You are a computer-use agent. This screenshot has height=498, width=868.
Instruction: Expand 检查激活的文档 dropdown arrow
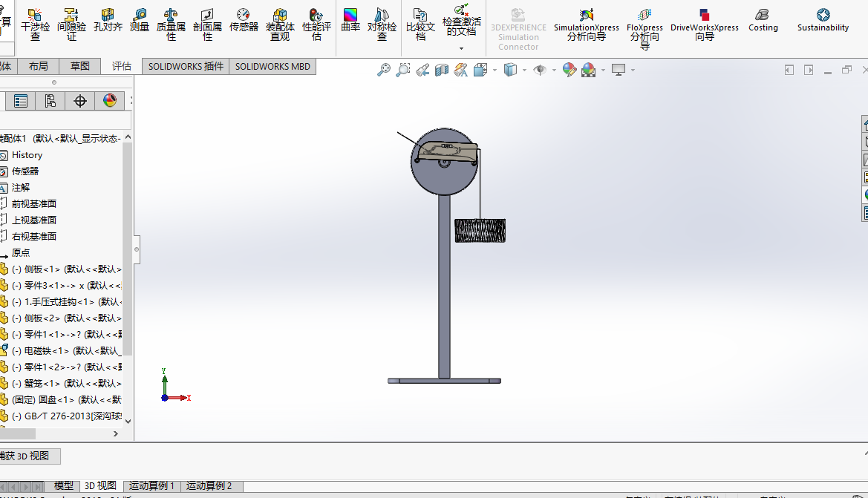click(x=461, y=49)
